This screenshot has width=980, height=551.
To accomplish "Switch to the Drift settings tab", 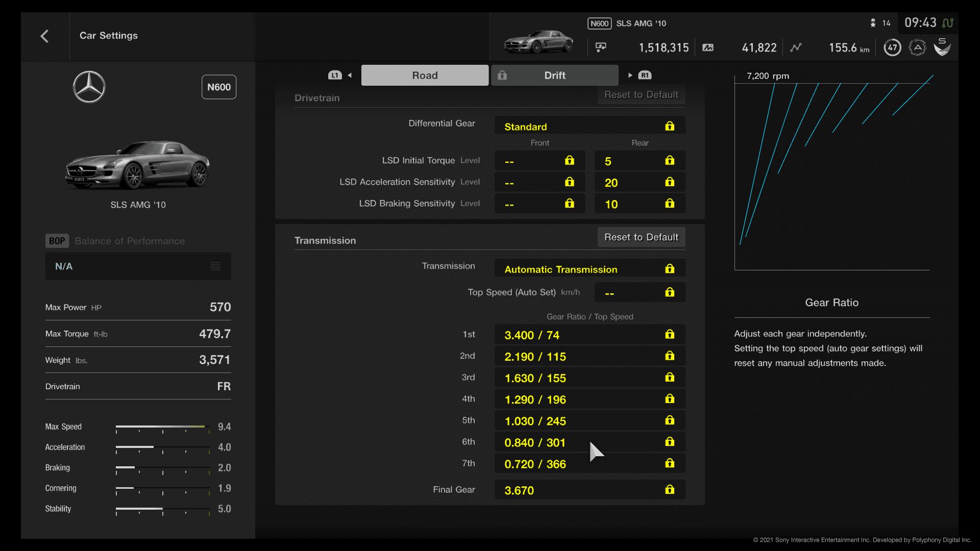I will pyautogui.click(x=555, y=76).
